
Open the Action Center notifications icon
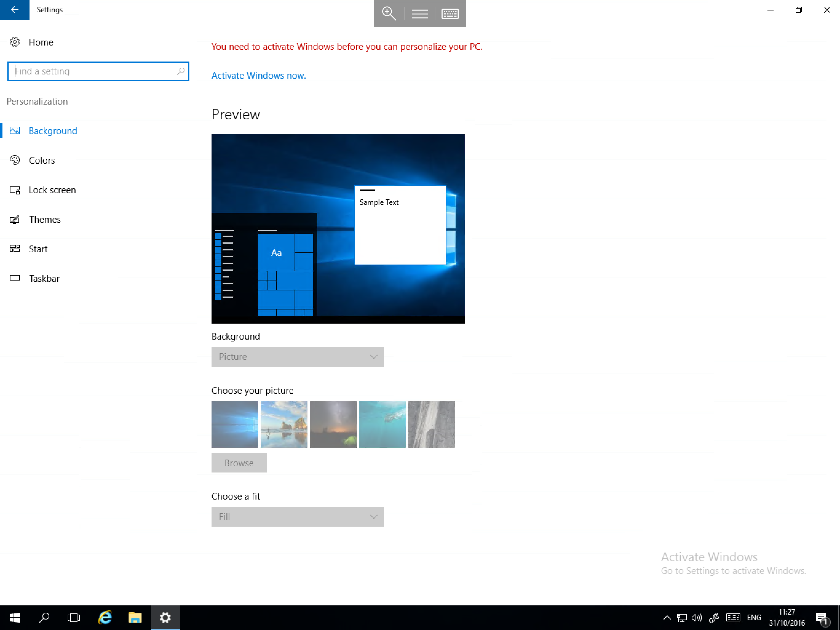pos(822,618)
